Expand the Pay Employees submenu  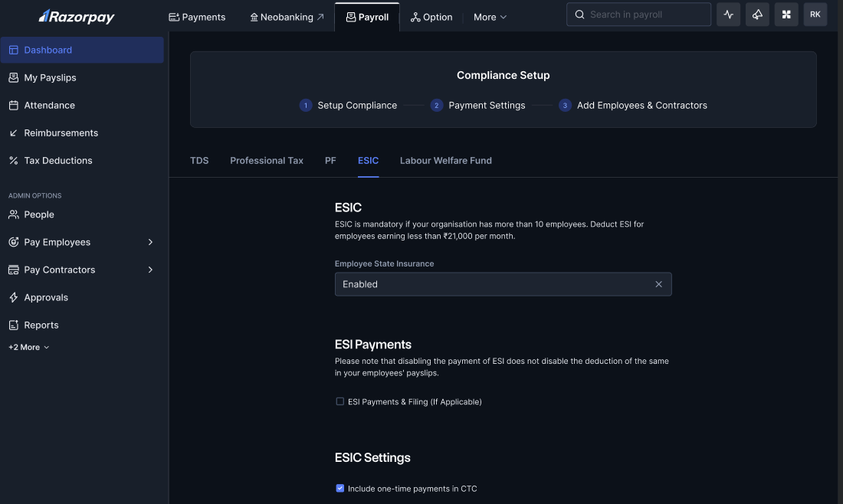150,242
